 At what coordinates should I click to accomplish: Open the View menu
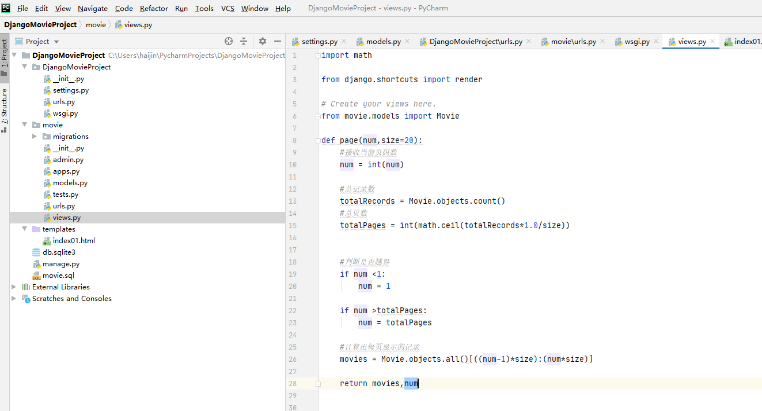pyautogui.click(x=63, y=8)
